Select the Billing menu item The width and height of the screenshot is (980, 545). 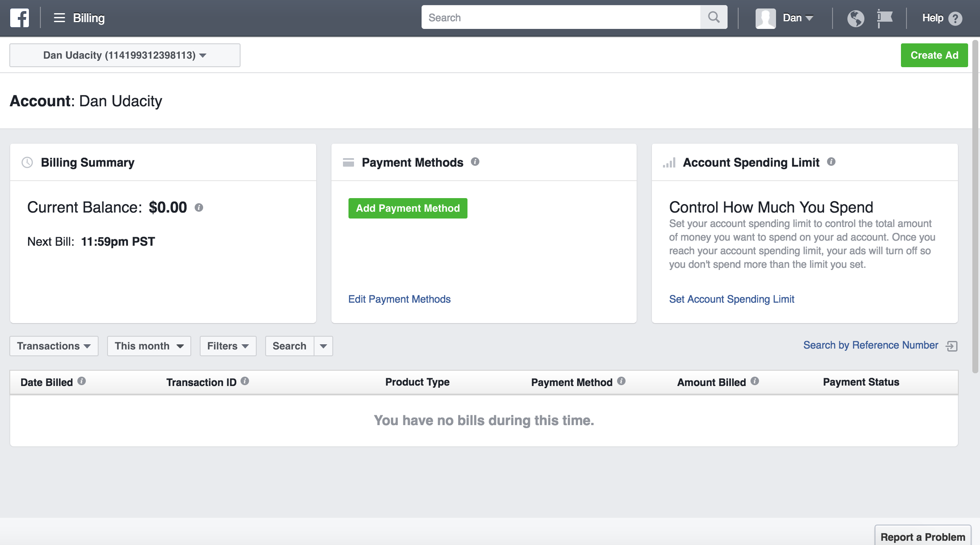point(89,18)
